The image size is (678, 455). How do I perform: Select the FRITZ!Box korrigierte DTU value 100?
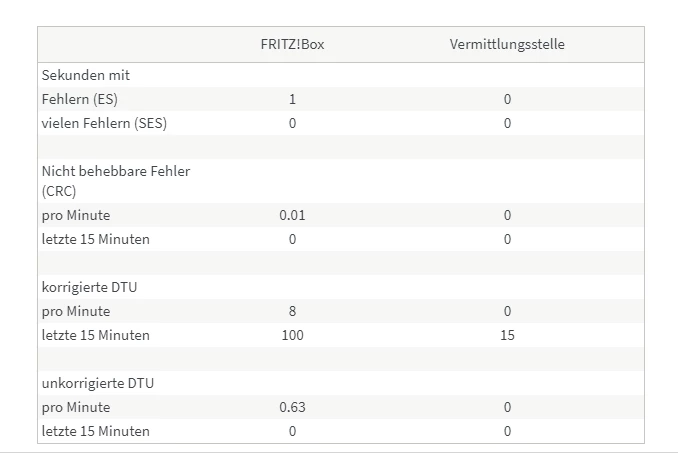click(292, 335)
